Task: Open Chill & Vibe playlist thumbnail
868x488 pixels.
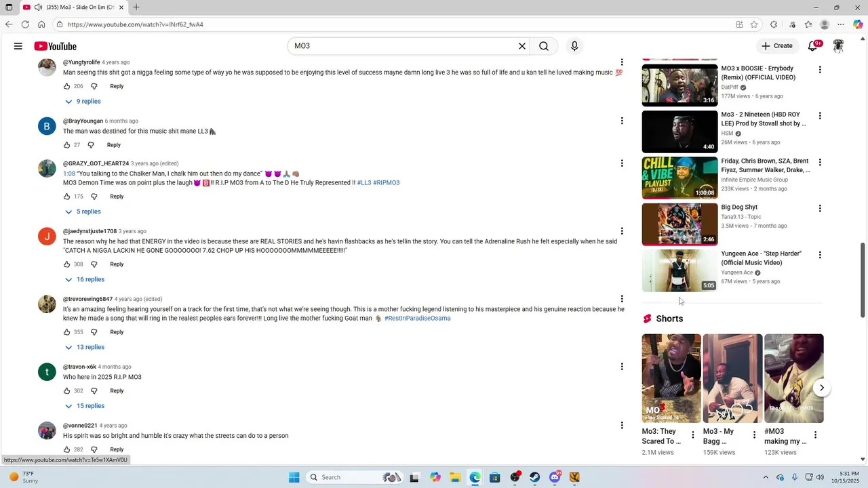Action: click(x=679, y=178)
